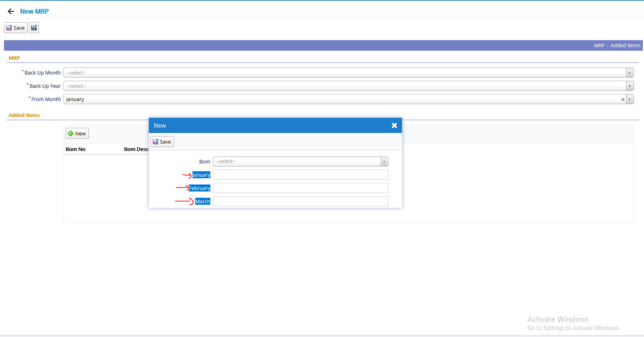Click the New button under Added Items
Screen dimensions: 644x337
pos(77,133)
